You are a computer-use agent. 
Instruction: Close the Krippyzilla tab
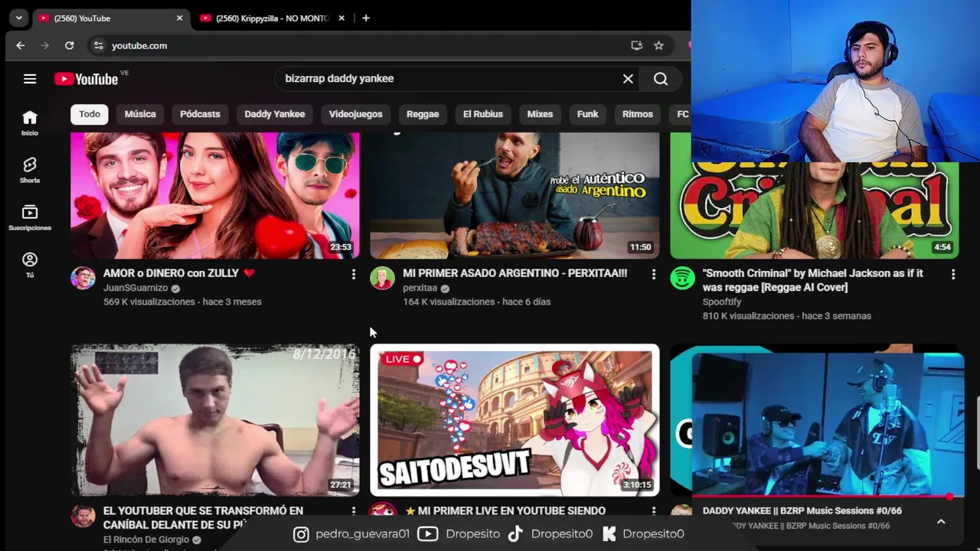click(x=341, y=18)
